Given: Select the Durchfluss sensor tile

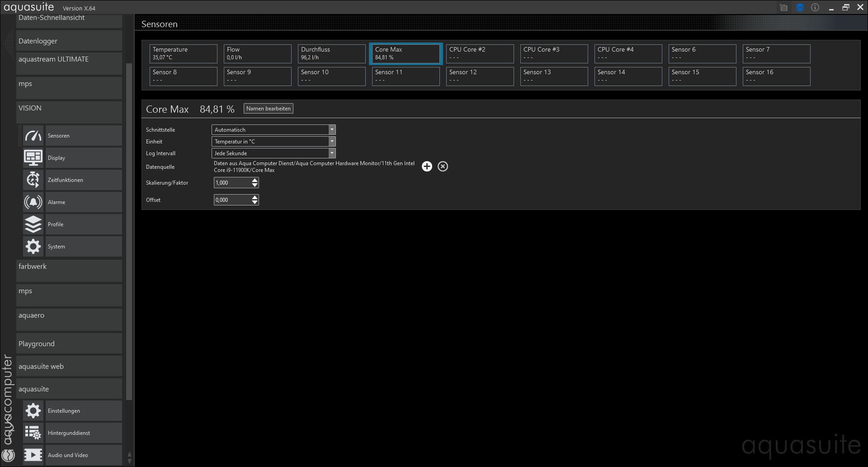Looking at the screenshot, I should pos(331,53).
